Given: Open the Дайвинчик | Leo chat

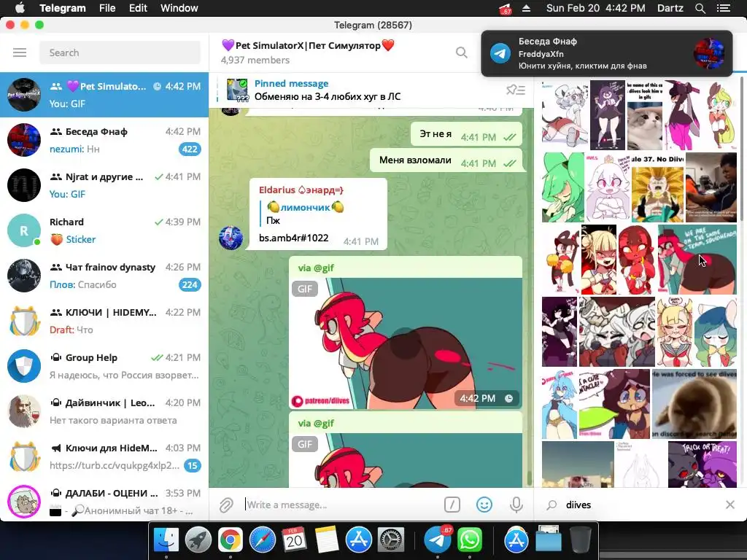Looking at the screenshot, I should 104,411.
